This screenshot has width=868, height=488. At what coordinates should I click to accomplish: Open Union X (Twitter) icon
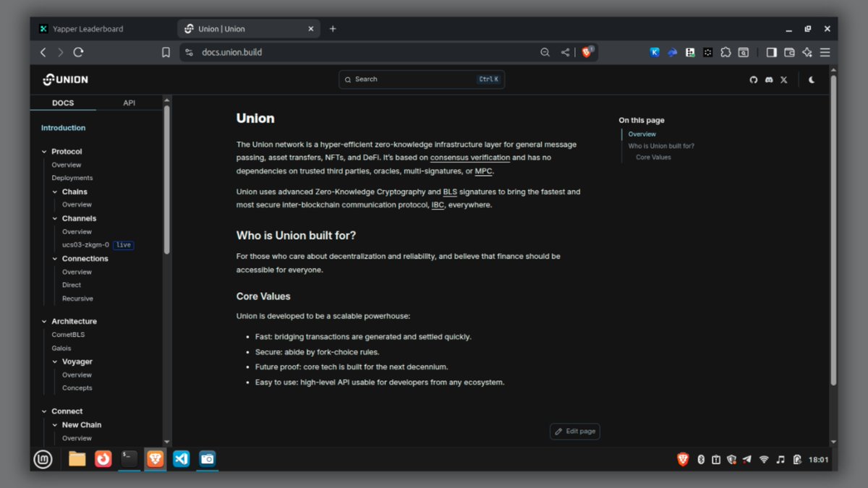tap(784, 80)
